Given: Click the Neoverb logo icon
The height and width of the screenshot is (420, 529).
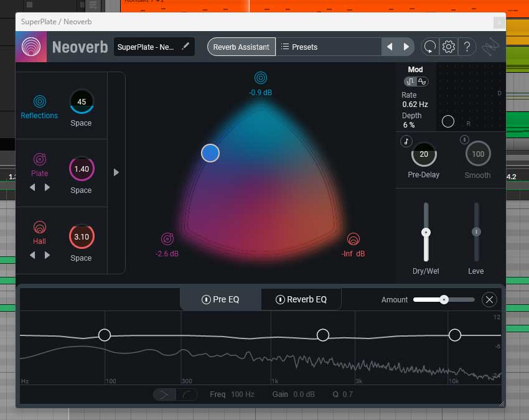Looking at the screenshot, I should [x=31, y=47].
